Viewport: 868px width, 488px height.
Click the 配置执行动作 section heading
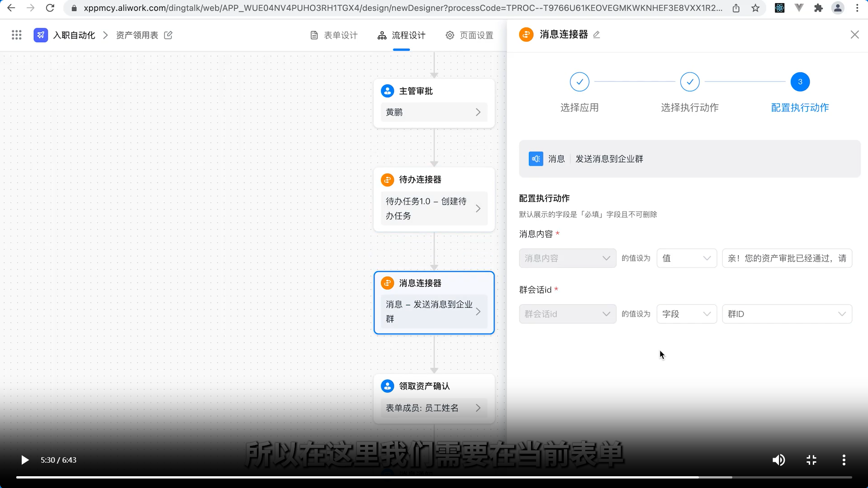[544, 198]
